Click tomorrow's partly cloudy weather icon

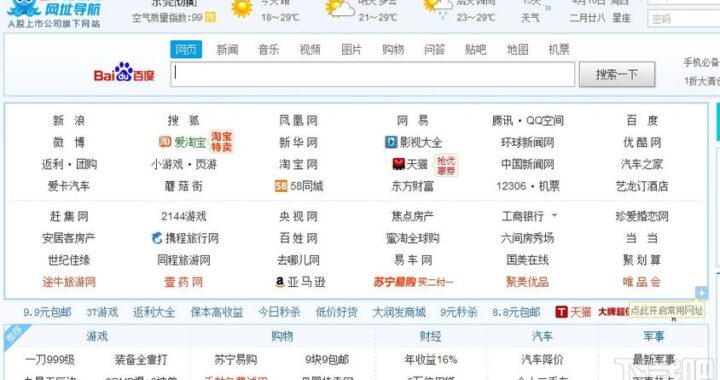(x=339, y=8)
